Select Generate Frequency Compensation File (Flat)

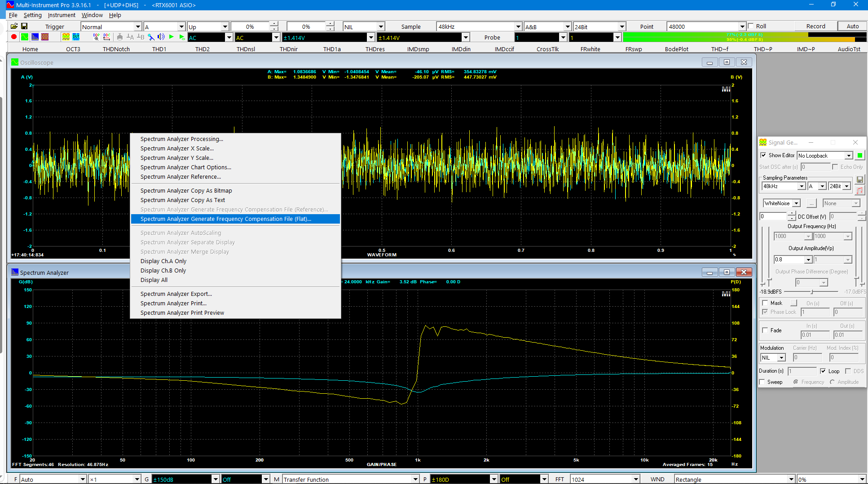[x=225, y=219]
